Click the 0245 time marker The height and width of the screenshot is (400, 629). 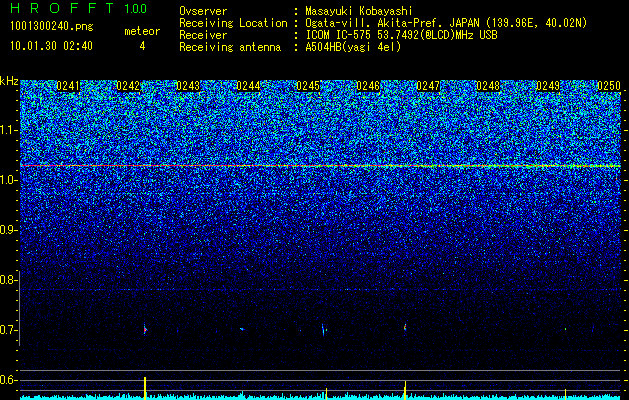[308, 86]
